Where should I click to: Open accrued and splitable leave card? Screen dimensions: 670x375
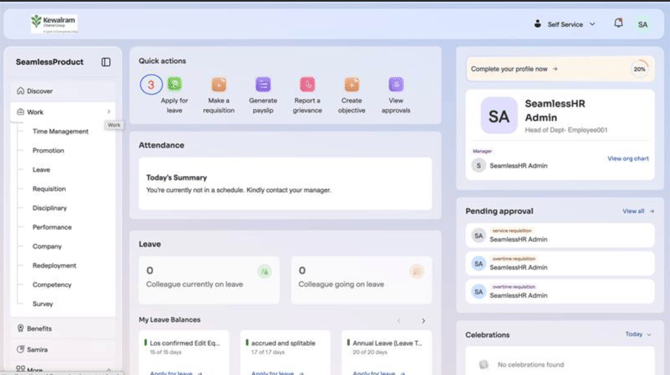pos(285,353)
